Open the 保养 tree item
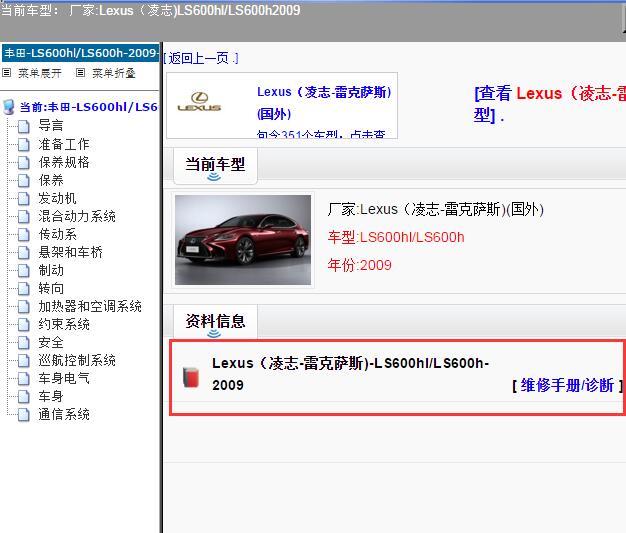 coord(51,180)
